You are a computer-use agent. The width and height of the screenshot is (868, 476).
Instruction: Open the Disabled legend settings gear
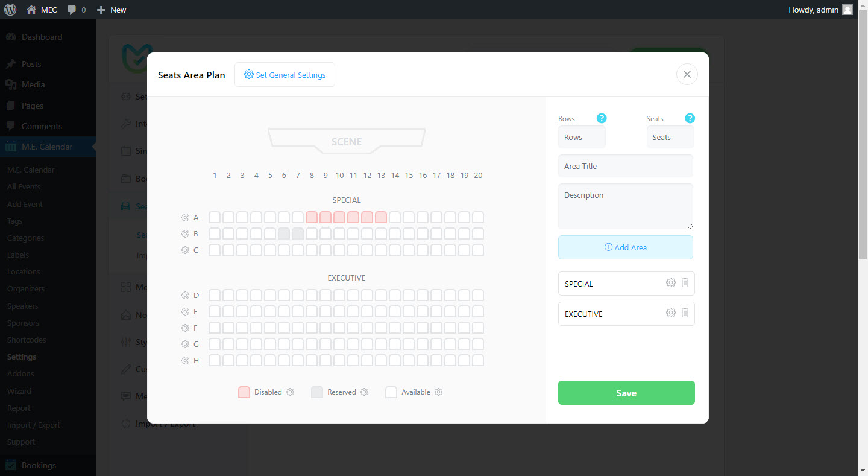[x=290, y=392]
